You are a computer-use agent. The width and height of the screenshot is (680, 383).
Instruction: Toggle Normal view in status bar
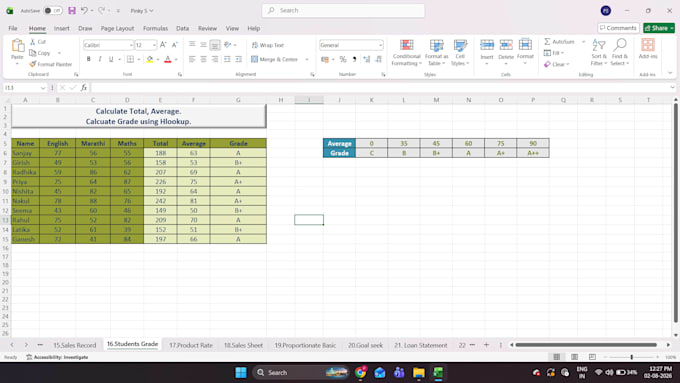pos(556,357)
